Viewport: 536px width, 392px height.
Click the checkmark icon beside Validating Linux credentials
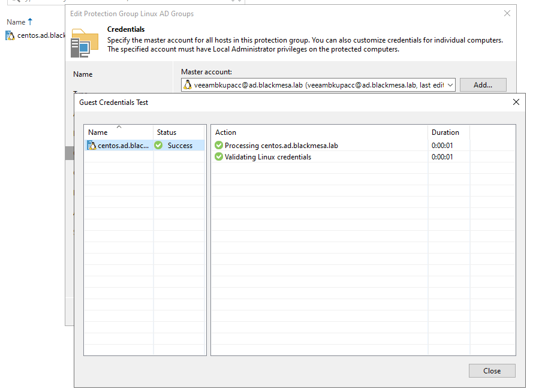tap(218, 158)
